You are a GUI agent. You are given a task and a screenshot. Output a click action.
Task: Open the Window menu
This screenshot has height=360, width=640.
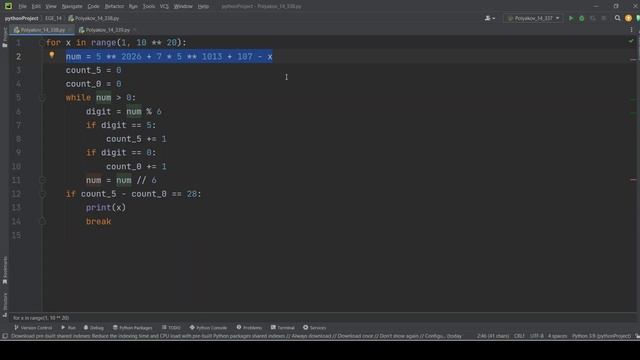pyautogui.click(x=183, y=7)
